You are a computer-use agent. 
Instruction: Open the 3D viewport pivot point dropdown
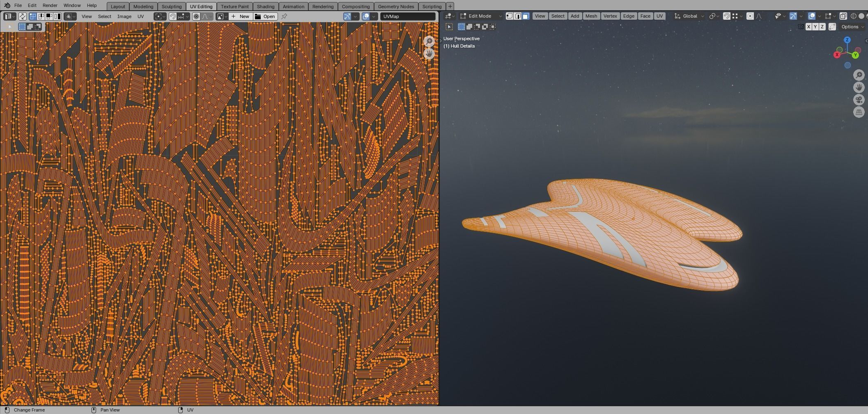point(714,16)
